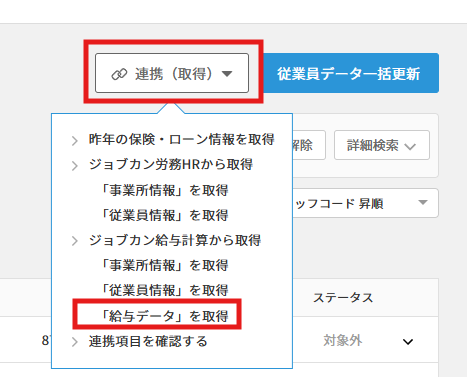Click the chevron icon beside 連携項目を確認する
467x377 pixels.
pyautogui.click(x=75, y=342)
